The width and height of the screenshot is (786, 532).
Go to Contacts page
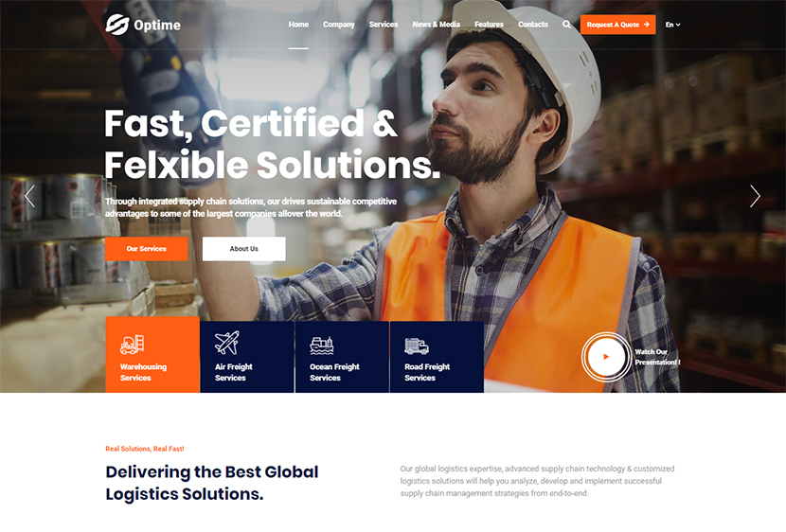coord(533,24)
